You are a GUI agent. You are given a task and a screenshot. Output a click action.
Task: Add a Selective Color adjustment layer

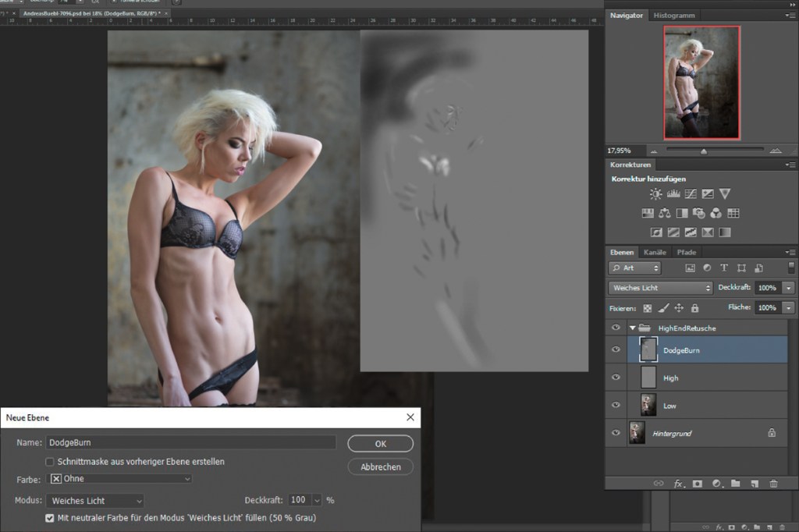[x=707, y=232]
